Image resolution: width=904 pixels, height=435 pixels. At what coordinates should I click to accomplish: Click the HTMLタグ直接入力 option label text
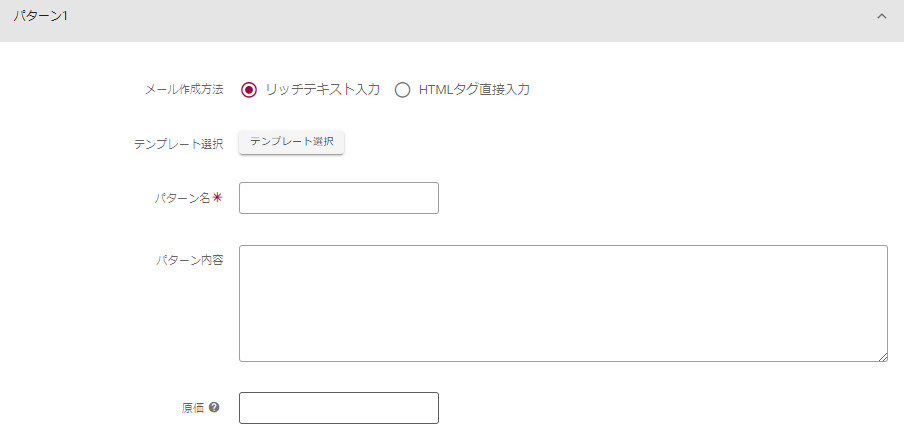coord(474,90)
